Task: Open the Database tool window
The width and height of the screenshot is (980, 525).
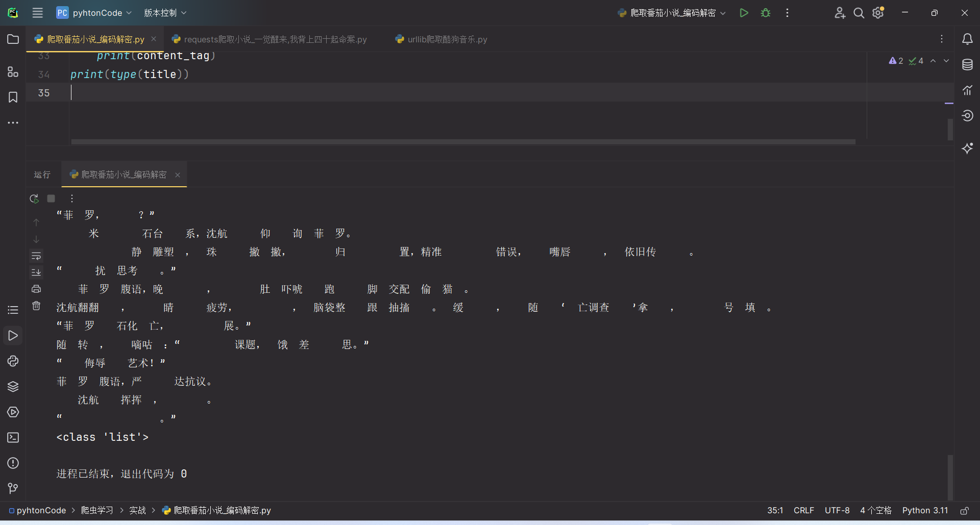Action: [968, 65]
